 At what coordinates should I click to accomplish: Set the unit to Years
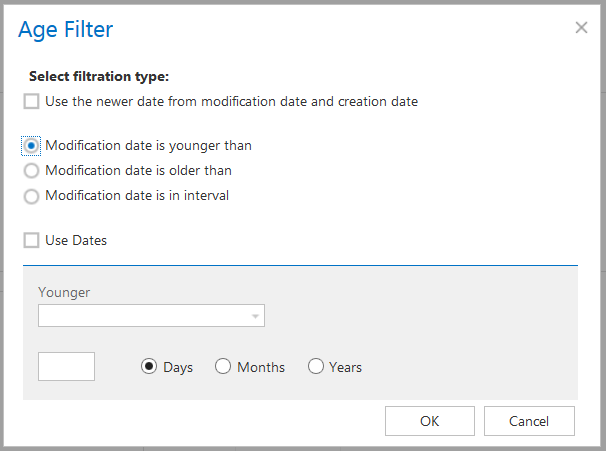tap(316, 367)
